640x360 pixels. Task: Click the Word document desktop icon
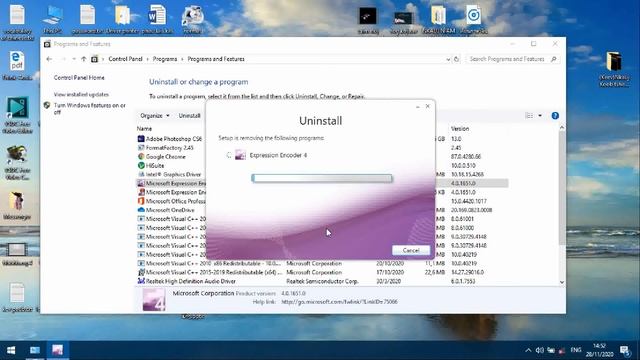[157, 19]
